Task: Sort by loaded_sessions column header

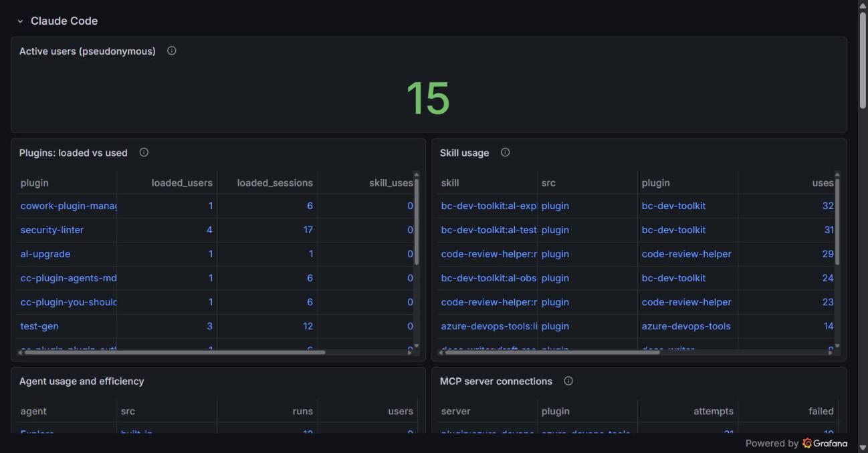Action: pyautogui.click(x=275, y=183)
